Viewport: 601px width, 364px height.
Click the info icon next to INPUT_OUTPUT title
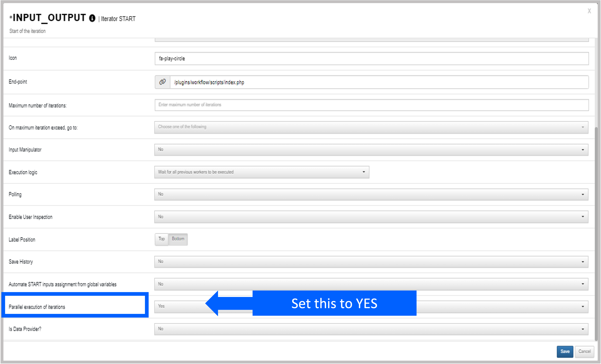tap(92, 18)
